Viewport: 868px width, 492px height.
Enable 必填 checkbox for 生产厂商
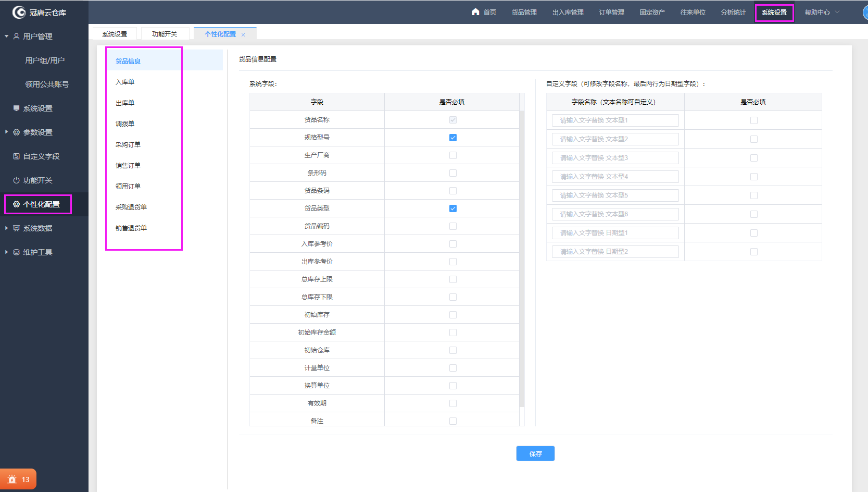(x=453, y=155)
